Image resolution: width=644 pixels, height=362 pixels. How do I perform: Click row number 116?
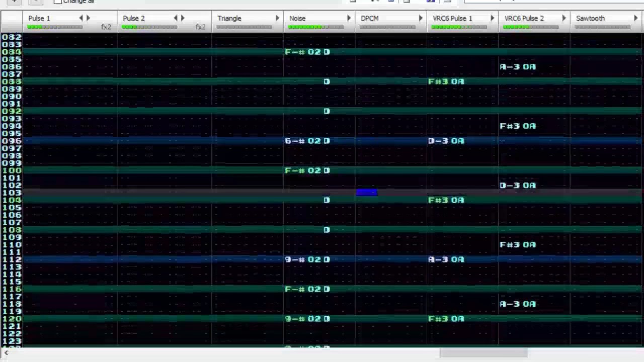(12, 289)
